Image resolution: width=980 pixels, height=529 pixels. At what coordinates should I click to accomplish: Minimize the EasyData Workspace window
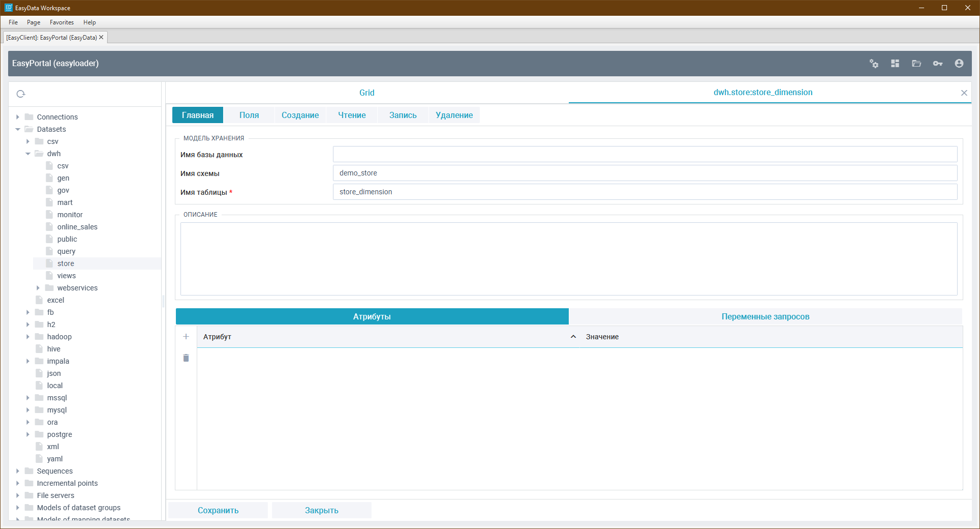(x=921, y=8)
